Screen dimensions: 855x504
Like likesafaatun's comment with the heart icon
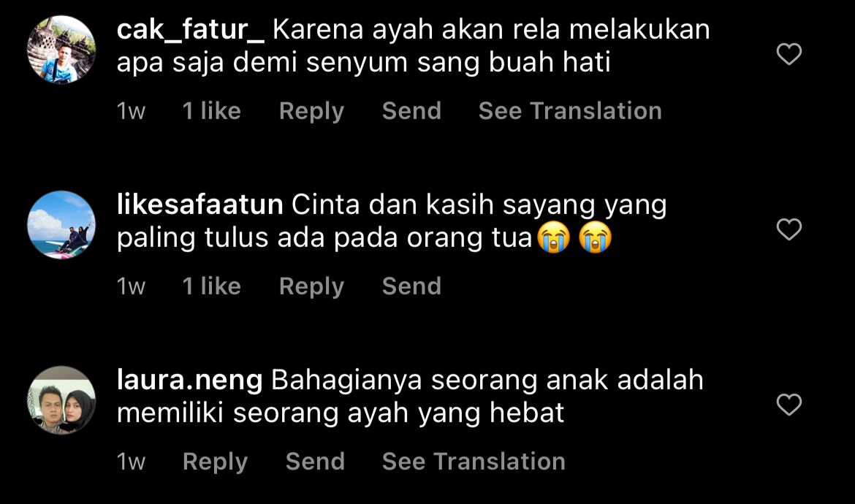[789, 229]
